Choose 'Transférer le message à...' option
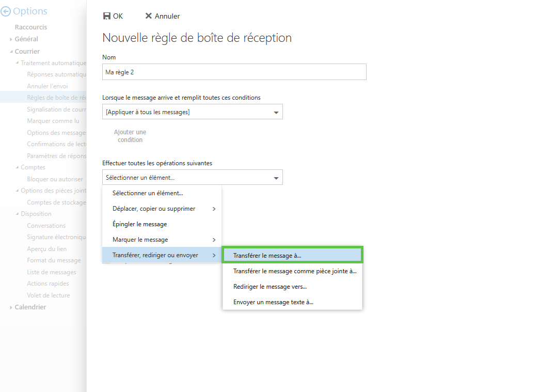This screenshot has width=539, height=392. [292, 255]
